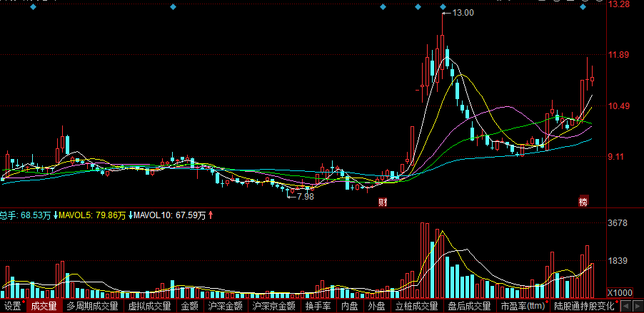Click the diamond marker above the 财 label
Image resolution: width=644 pixels, height=313 pixels.
click(383, 7)
